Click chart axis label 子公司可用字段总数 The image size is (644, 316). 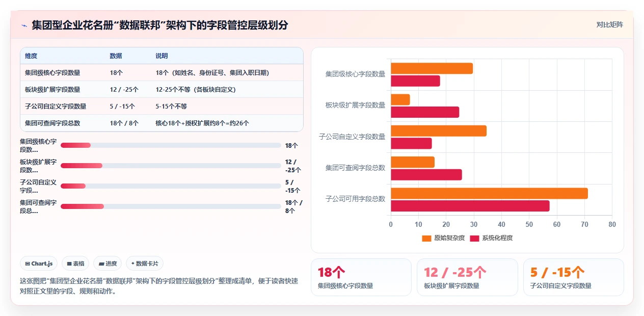pyautogui.click(x=355, y=199)
